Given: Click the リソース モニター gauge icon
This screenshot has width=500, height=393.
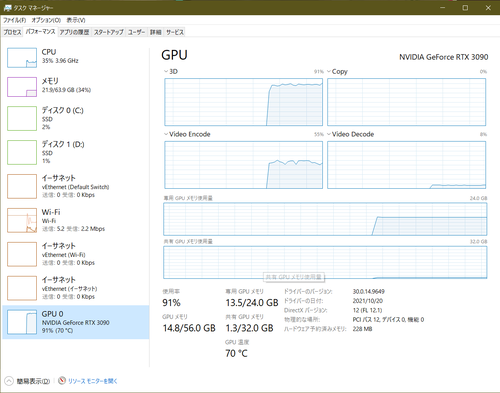Looking at the screenshot, I should coord(62,380).
